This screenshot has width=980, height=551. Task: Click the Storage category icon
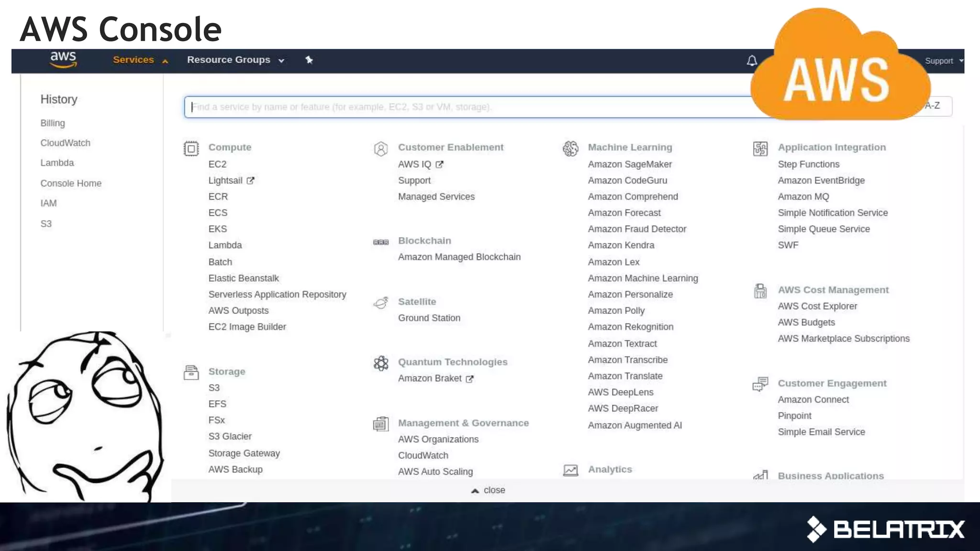(191, 372)
